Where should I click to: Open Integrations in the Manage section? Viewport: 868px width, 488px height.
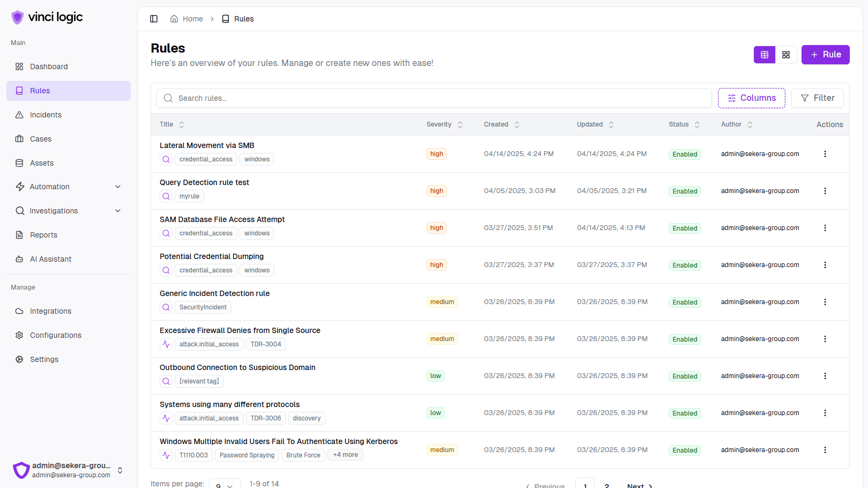pos(50,311)
